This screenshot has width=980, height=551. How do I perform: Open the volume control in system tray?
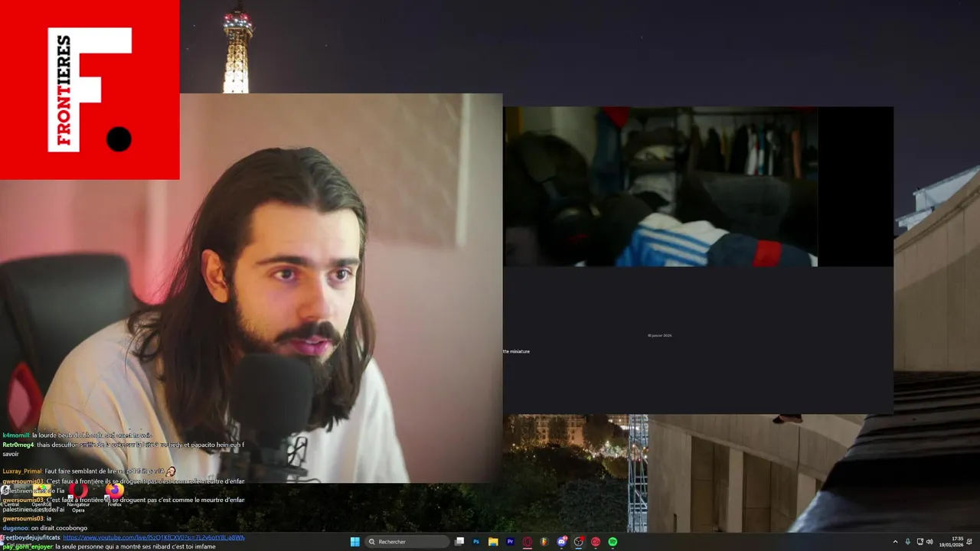[x=929, y=542]
